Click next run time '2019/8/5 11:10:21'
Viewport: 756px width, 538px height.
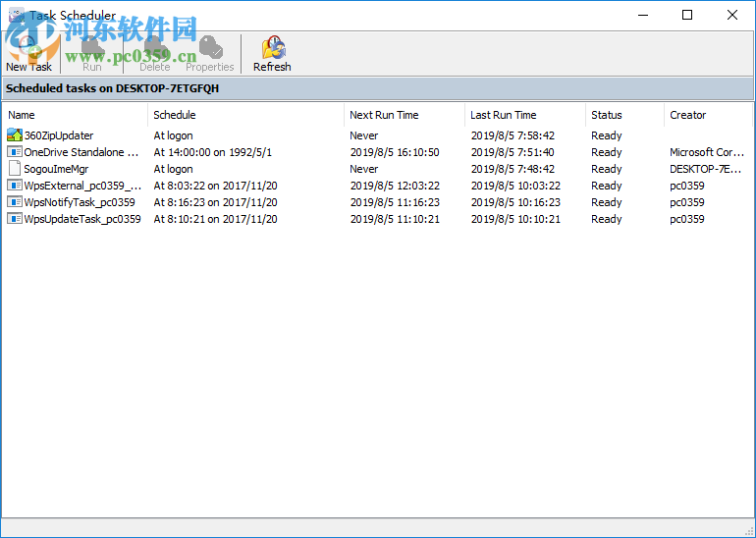click(x=395, y=219)
